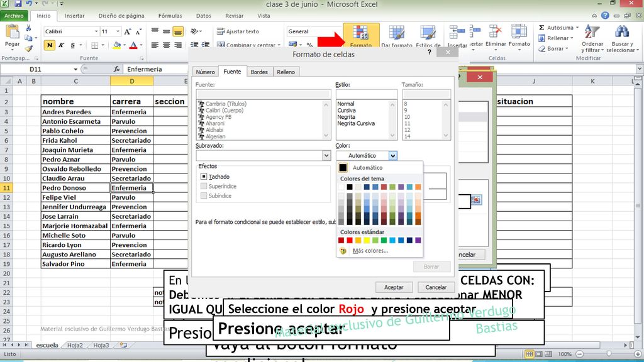Click Dar formato como tabla icon
Viewport: 644px width, 362px height.
click(x=397, y=33)
